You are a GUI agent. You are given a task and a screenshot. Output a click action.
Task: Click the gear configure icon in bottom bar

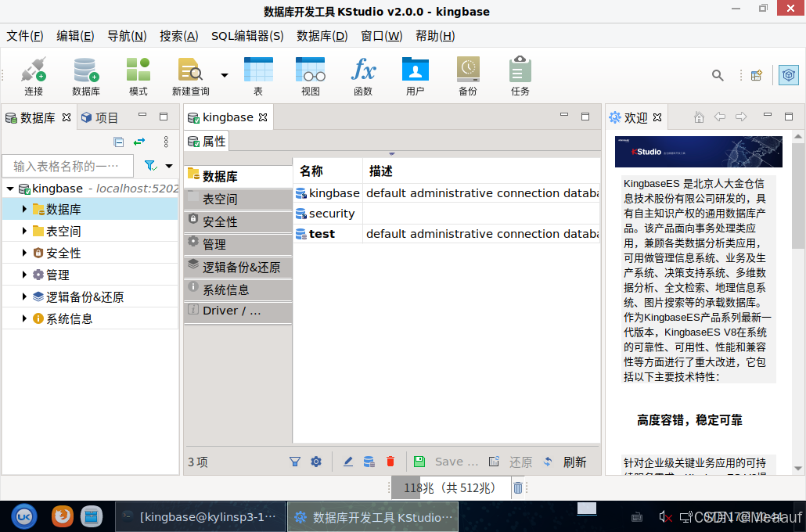coord(316,462)
